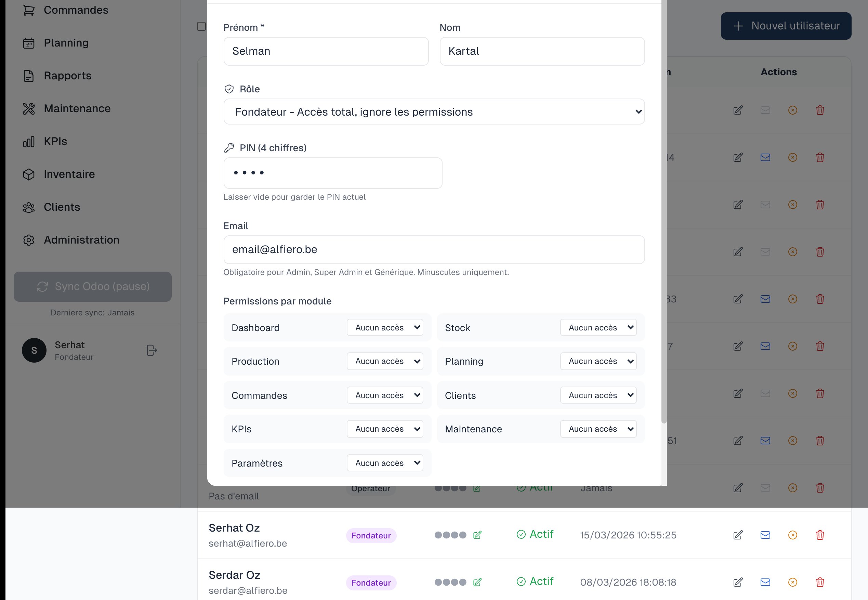Click blue mail icon in Serdar Oz row

pos(765,582)
